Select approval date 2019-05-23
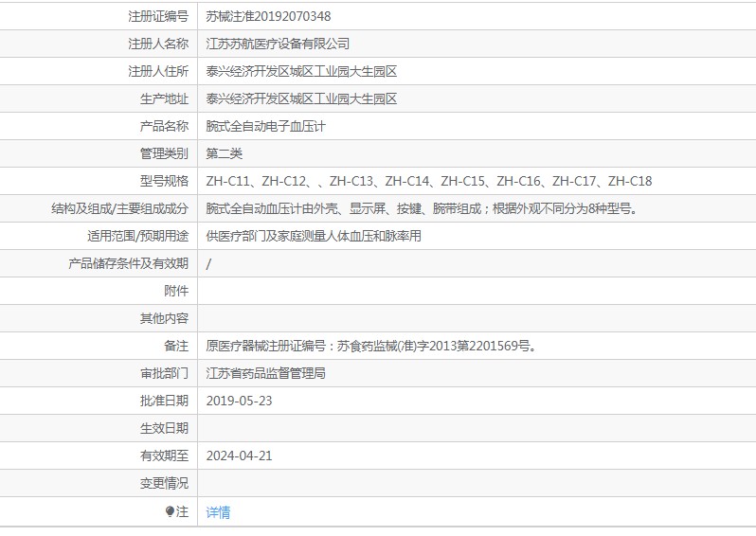The image size is (756, 536). pyautogui.click(x=239, y=401)
